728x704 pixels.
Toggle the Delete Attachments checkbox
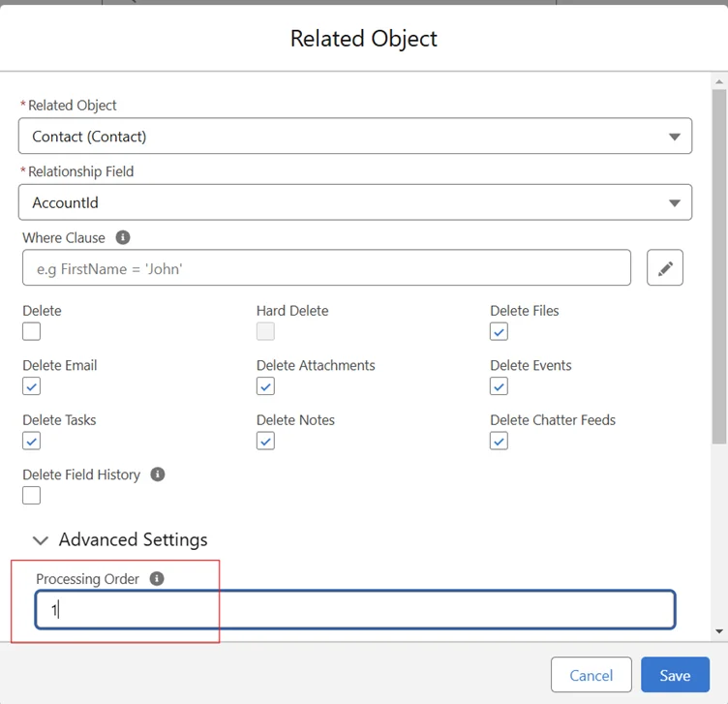pyautogui.click(x=265, y=386)
